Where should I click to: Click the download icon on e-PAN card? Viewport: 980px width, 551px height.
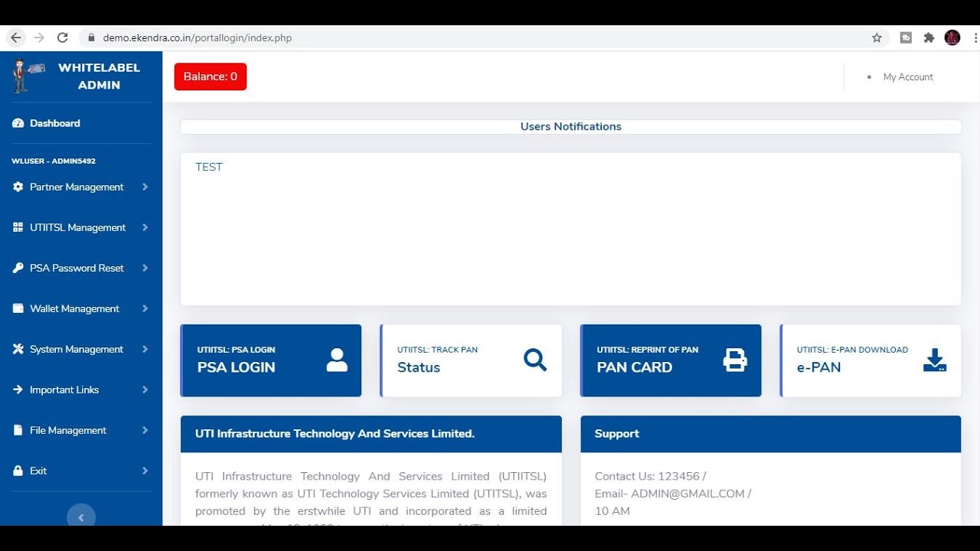[x=935, y=360]
